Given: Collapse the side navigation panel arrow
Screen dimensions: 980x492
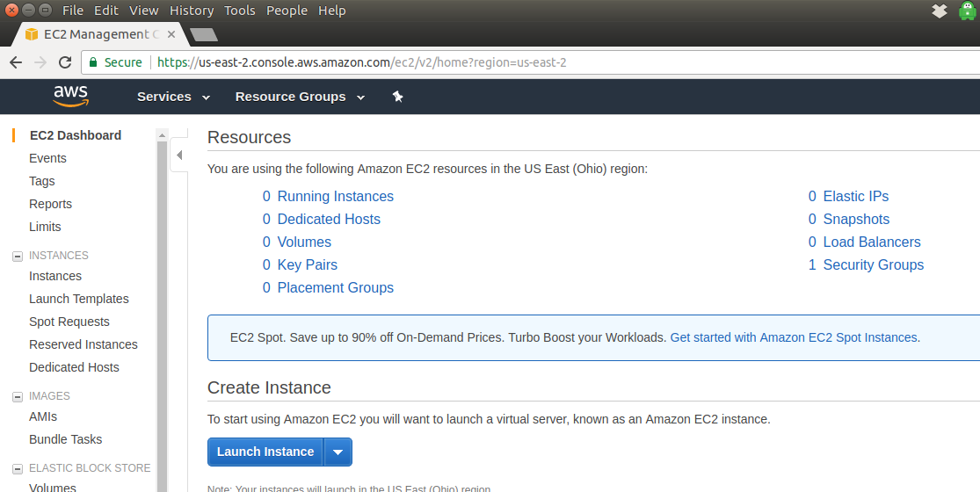Looking at the screenshot, I should tap(179, 155).
